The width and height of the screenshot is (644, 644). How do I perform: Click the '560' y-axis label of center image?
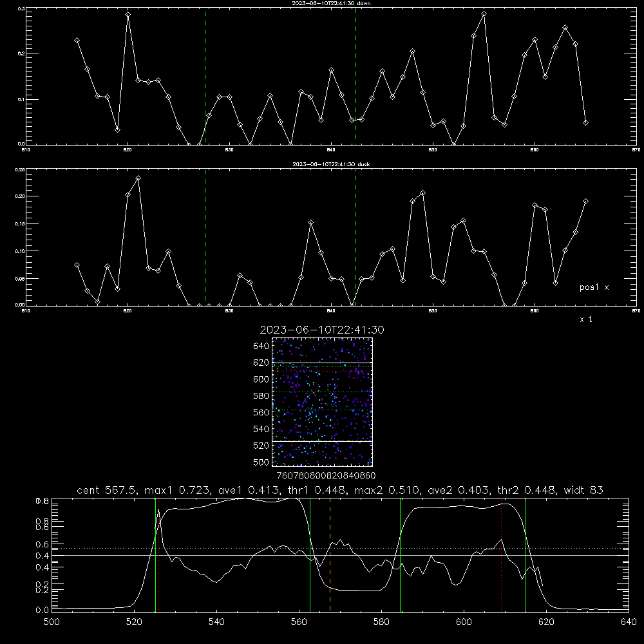click(x=261, y=412)
